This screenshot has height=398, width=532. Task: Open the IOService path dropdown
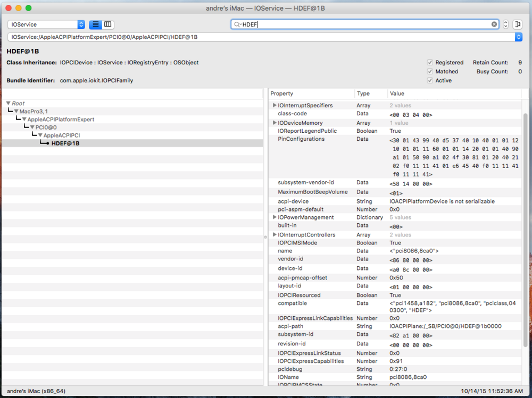tap(518, 37)
